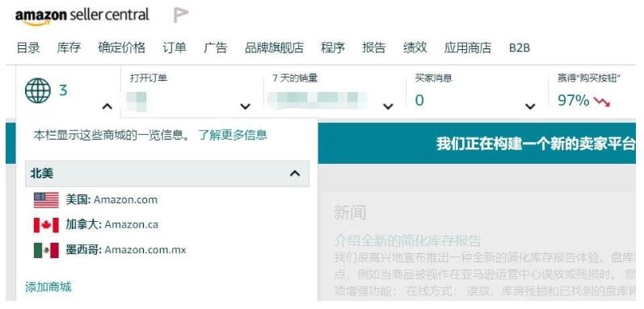Open the 库存 menu

click(69, 48)
